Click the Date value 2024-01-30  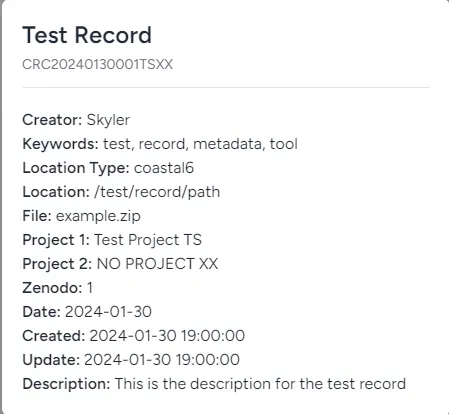[x=108, y=312]
